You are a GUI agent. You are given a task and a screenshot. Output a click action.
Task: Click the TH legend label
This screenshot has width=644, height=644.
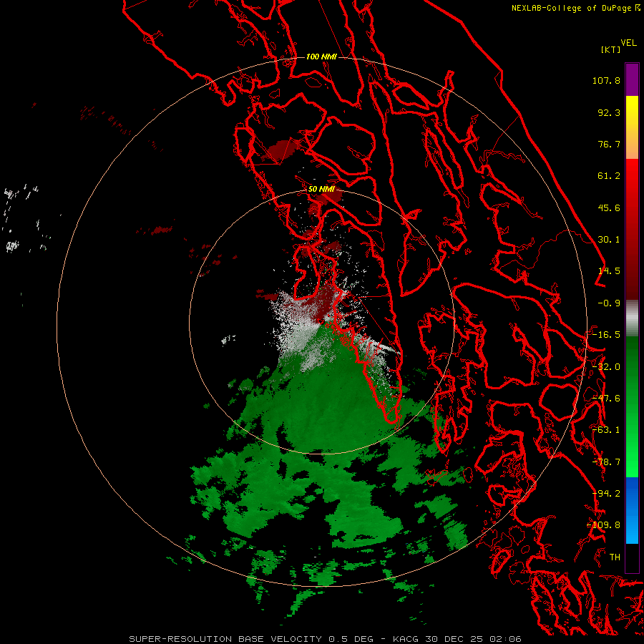pyautogui.click(x=615, y=557)
